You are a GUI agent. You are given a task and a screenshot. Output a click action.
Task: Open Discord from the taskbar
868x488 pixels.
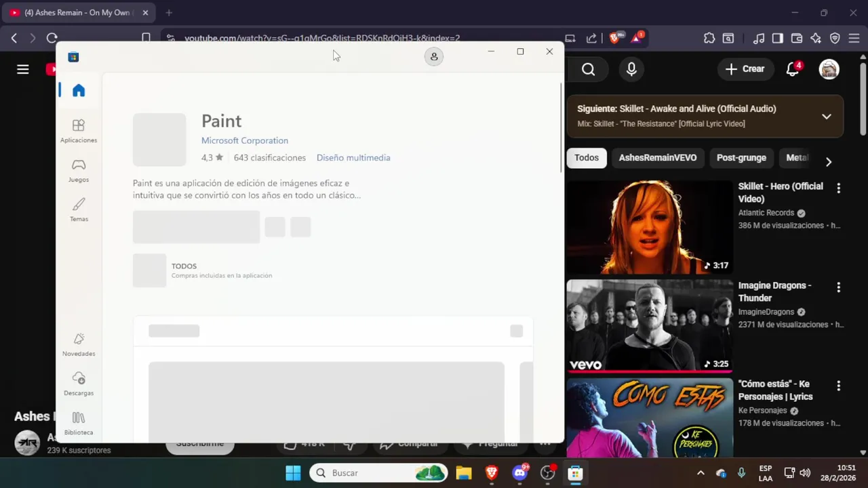520,473
